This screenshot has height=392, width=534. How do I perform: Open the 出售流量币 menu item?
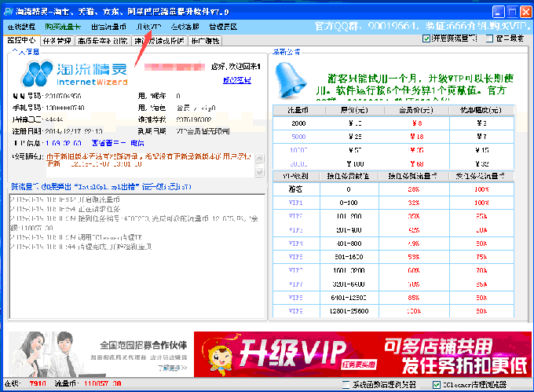click(x=108, y=27)
